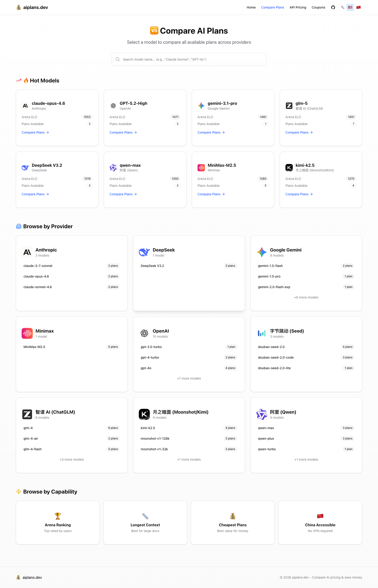Image resolution: width=378 pixels, height=588 pixels.
Task: Click the Anthropic provider logo
Action: pyautogui.click(x=27, y=252)
